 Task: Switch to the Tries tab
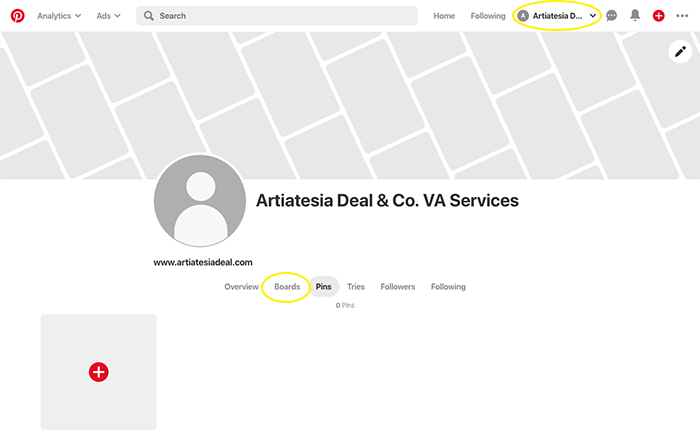356,287
